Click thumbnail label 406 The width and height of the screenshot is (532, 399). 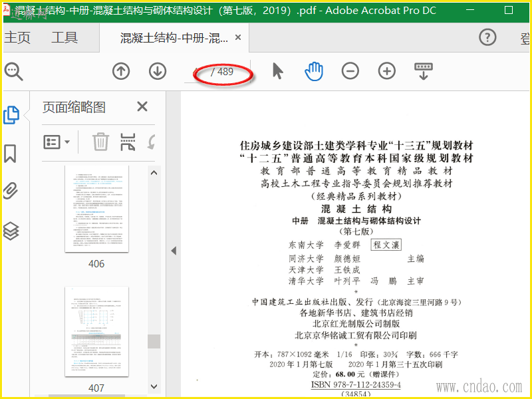click(96, 263)
